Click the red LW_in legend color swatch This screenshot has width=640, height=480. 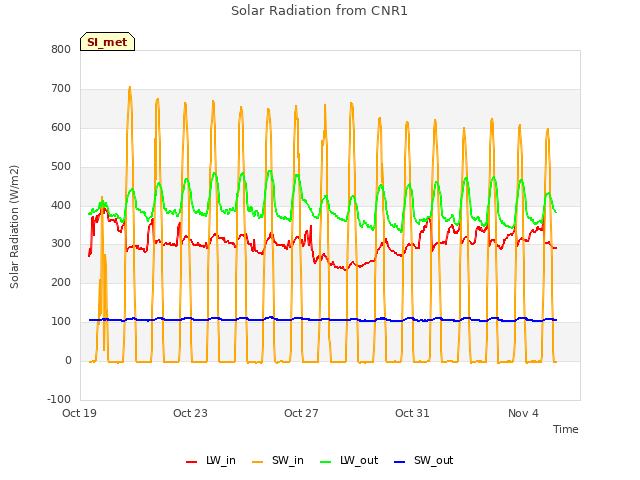(191, 462)
